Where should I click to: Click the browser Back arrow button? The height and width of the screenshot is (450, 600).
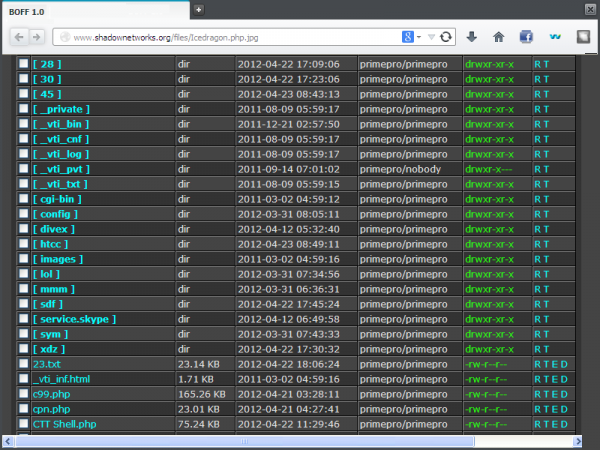[x=19, y=37]
